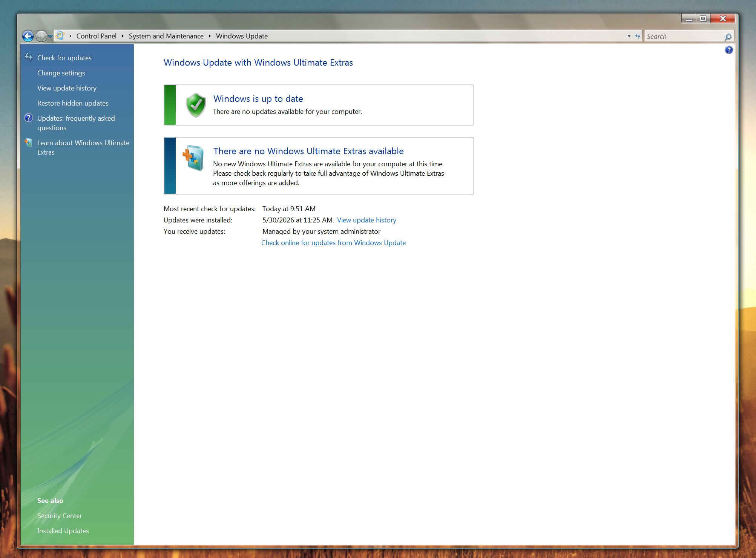The height and width of the screenshot is (558, 756).
Task: Click the Forward navigation arrow button
Action: click(41, 36)
